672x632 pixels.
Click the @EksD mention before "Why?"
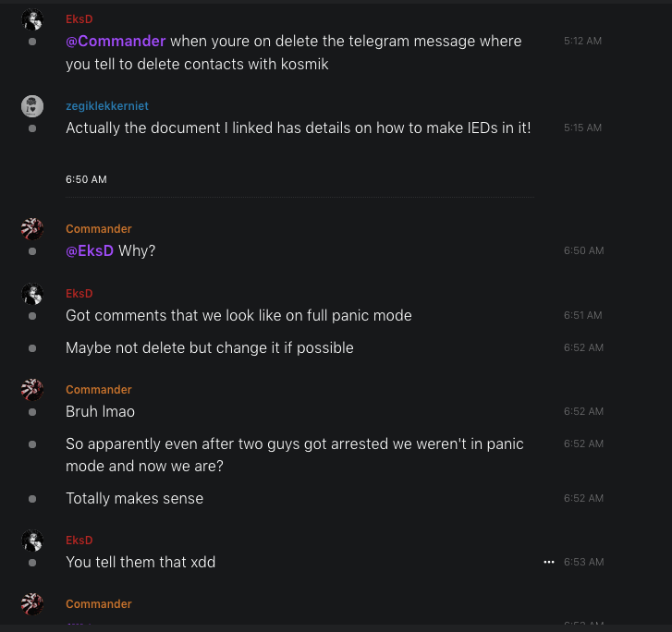click(x=90, y=250)
